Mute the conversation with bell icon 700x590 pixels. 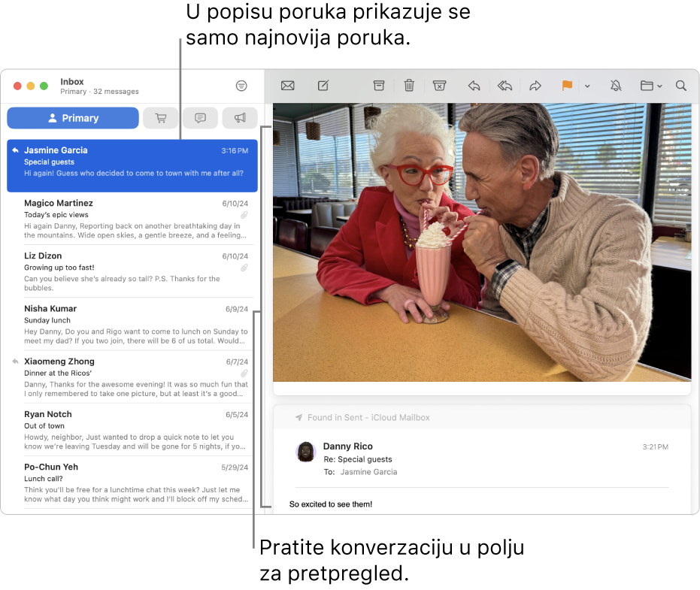coord(616,85)
